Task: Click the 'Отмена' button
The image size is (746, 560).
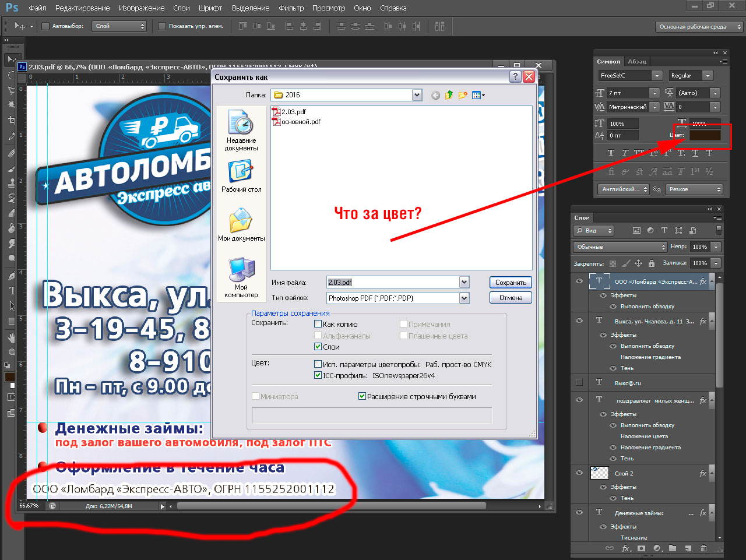Action: pyautogui.click(x=511, y=298)
